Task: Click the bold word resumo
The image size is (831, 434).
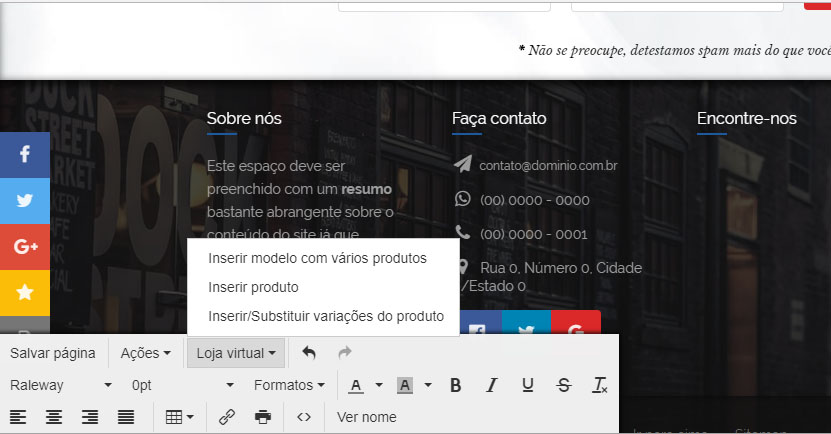Action: 366,189
